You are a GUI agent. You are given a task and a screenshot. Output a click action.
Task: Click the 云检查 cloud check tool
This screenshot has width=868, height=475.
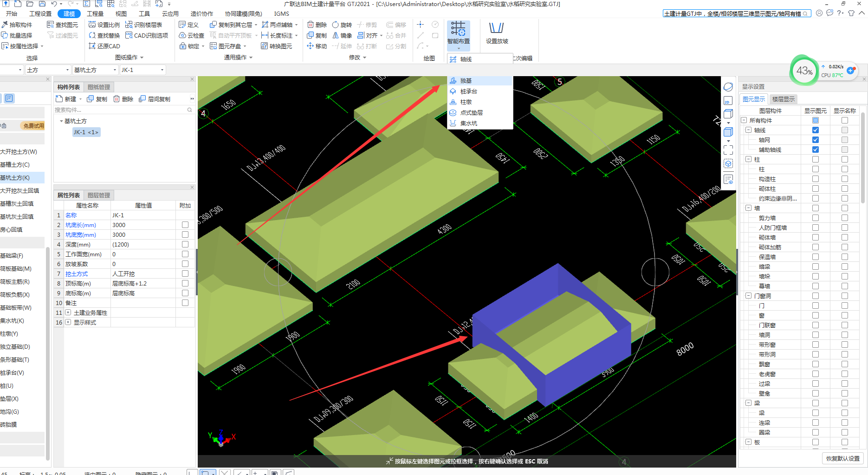pos(192,35)
